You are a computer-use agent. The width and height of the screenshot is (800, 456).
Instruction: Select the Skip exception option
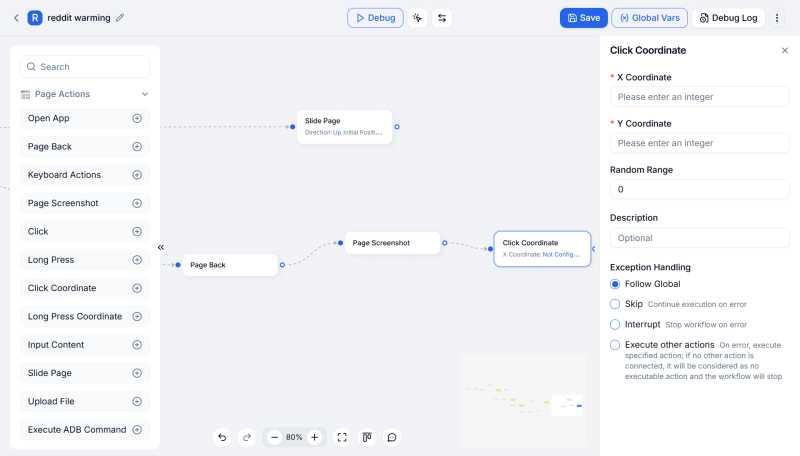pos(615,304)
